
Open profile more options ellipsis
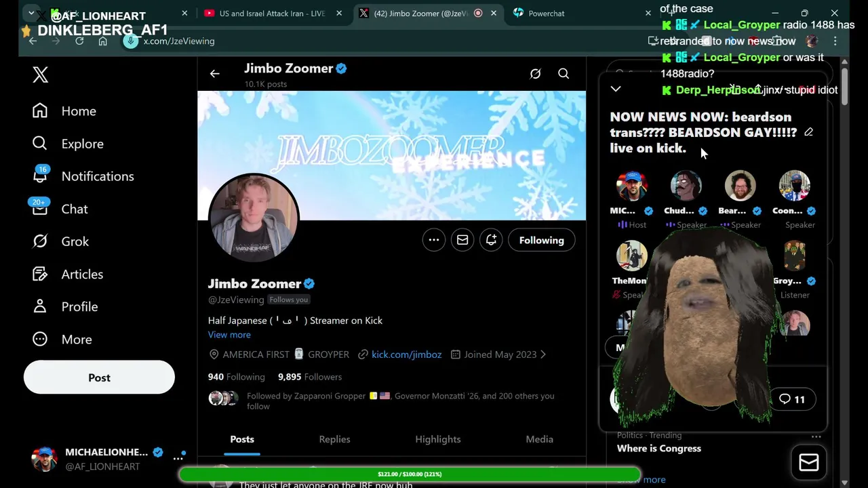point(434,240)
